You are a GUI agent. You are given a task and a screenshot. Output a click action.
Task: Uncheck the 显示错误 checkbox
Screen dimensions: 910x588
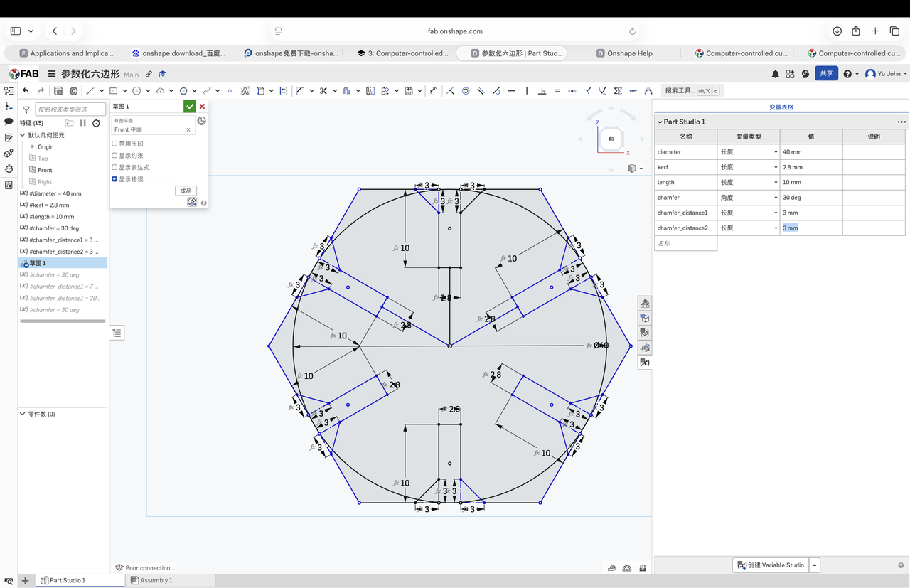tap(114, 179)
